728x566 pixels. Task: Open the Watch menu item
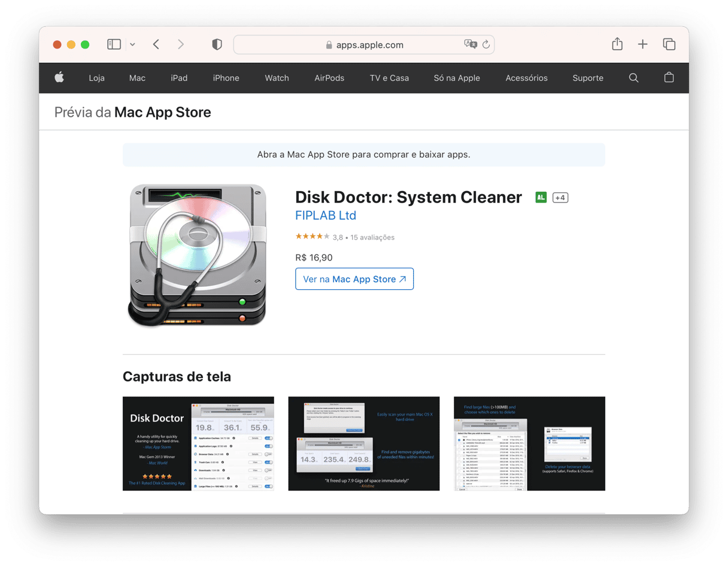coord(277,78)
